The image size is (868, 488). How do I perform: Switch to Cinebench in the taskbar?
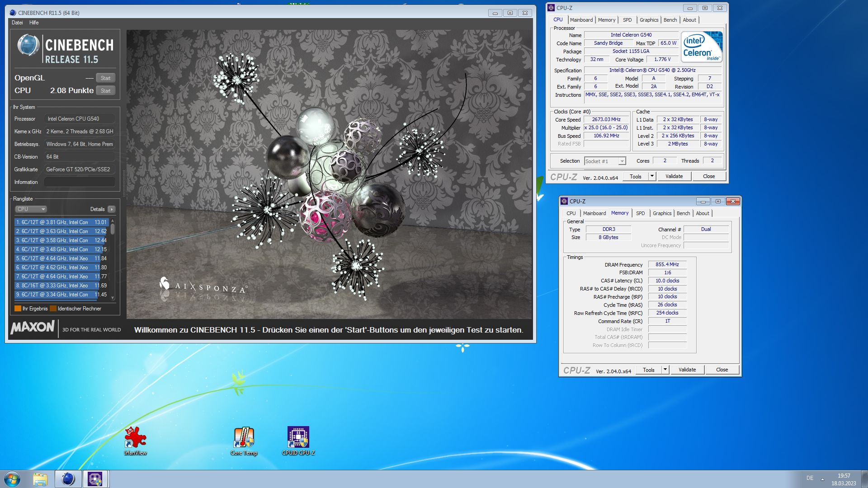point(68,479)
